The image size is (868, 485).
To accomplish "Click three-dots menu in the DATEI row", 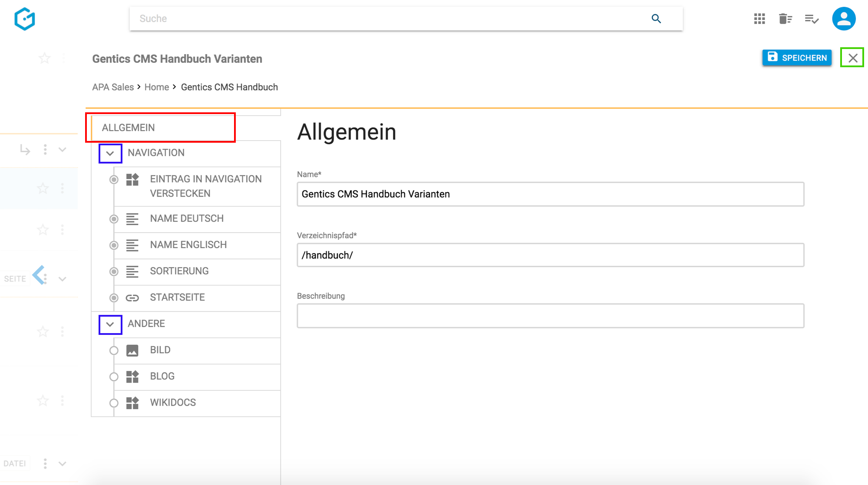I will [x=45, y=464].
